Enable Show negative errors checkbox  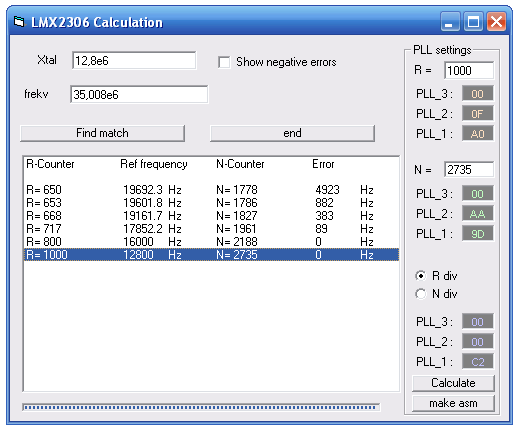point(224,62)
